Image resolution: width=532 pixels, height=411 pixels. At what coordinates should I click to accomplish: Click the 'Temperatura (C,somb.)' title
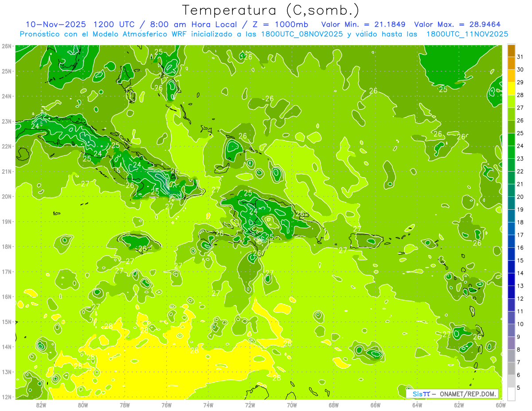(271, 10)
